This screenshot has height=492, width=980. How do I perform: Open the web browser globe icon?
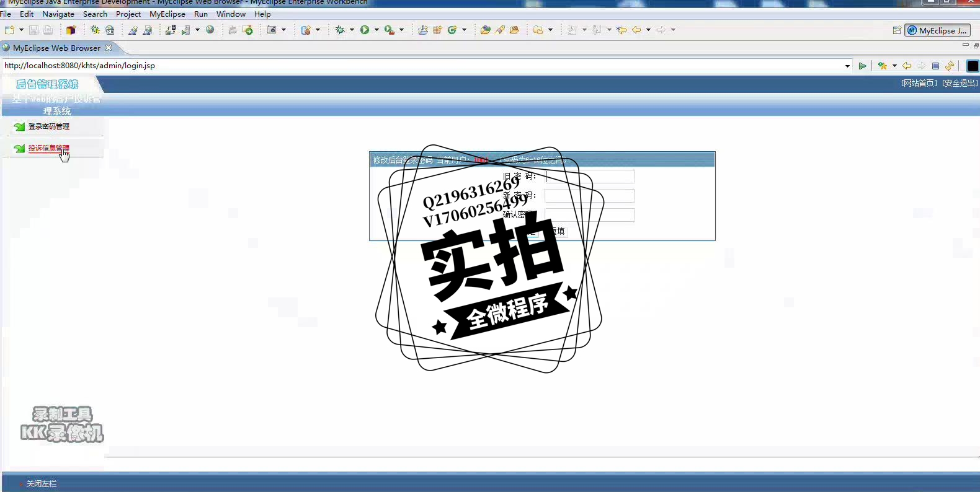pyautogui.click(x=210, y=30)
